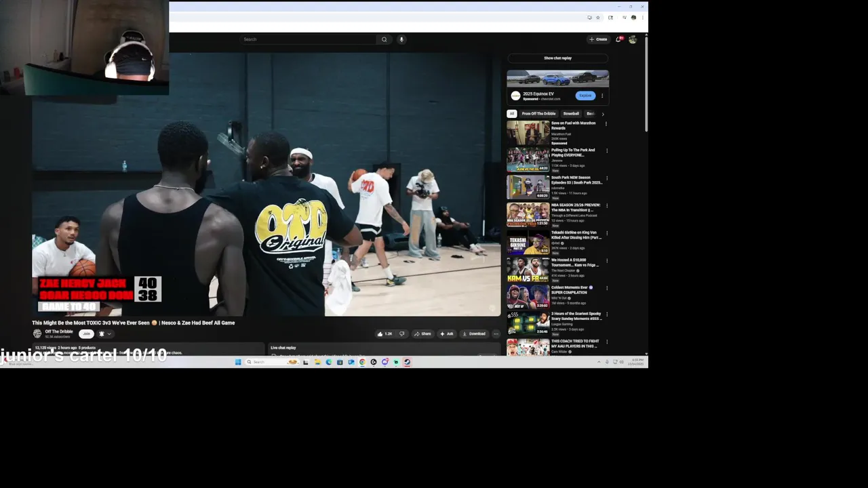The height and width of the screenshot is (488, 868).
Task: Click the 'Live chat replay' heading
Action: (283, 348)
